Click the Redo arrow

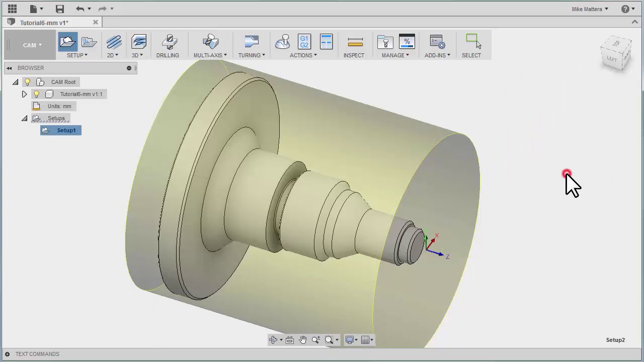103,9
